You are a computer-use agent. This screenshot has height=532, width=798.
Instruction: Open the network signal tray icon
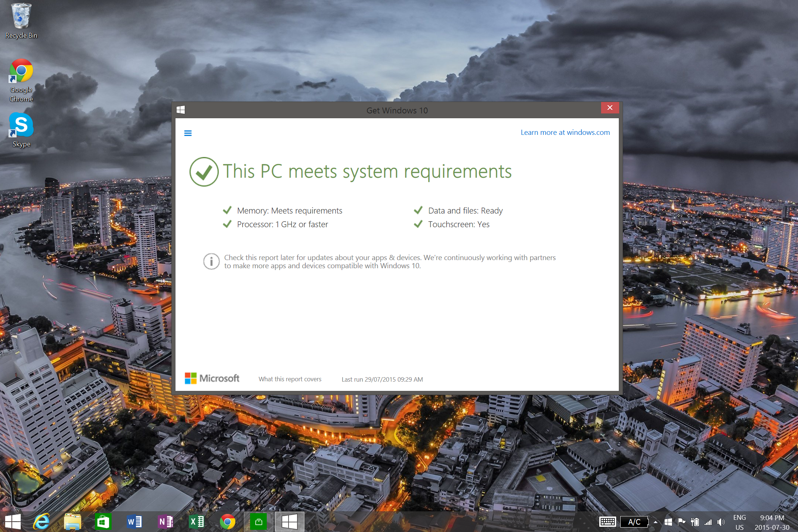point(708,522)
